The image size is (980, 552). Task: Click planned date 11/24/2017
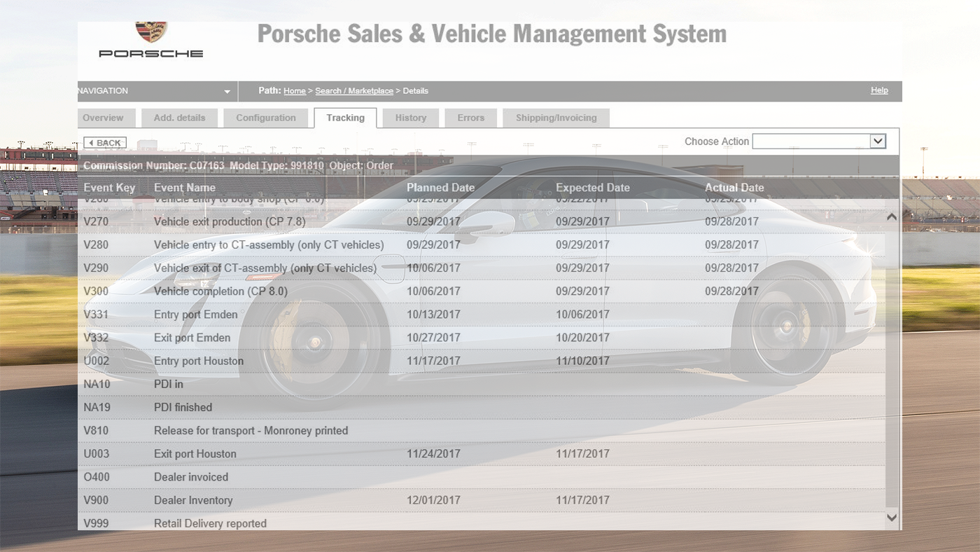click(x=434, y=454)
